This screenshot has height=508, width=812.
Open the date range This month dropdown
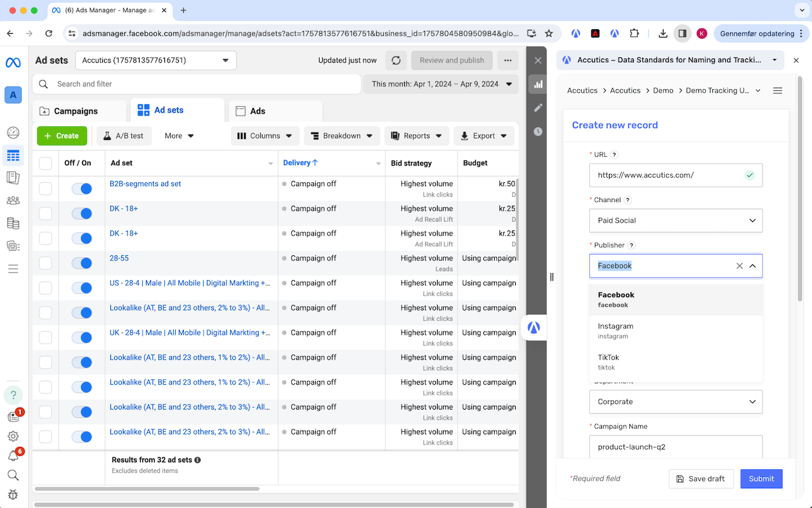point(441,84)
